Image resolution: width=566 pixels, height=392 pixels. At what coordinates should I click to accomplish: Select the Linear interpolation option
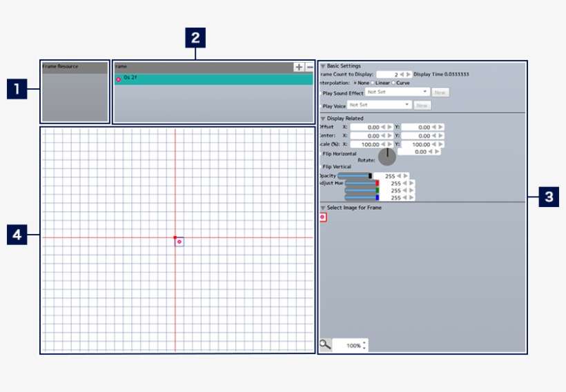(x=375, y=83)
